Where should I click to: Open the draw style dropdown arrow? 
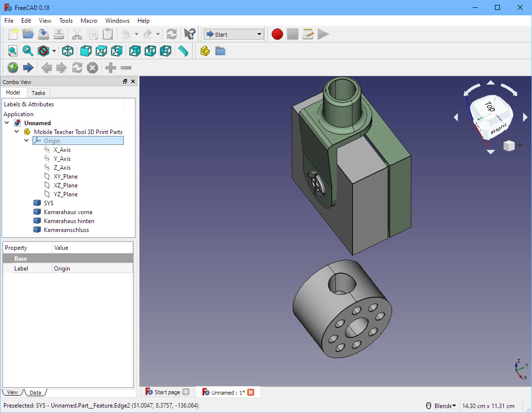[54, 51]
